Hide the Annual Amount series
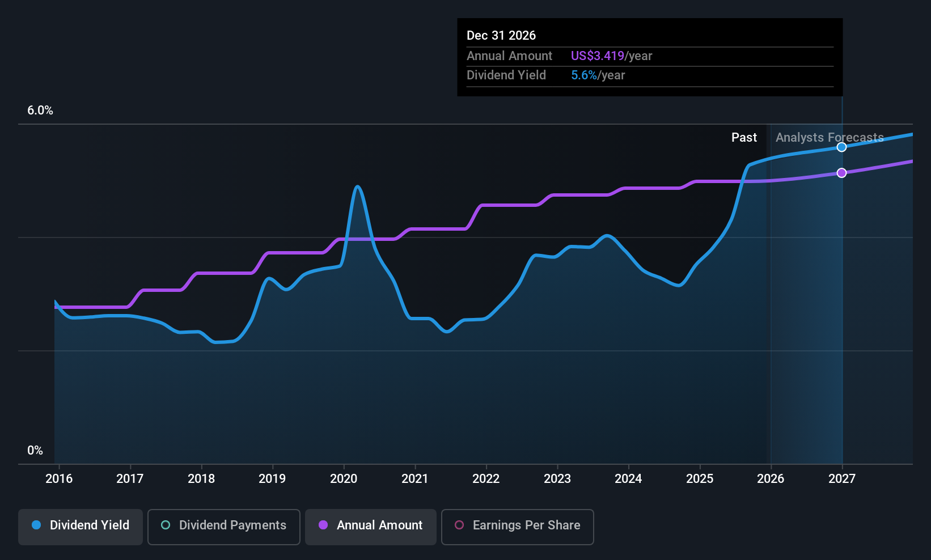Viewport: 931px width, 560px height. (370, 527)
